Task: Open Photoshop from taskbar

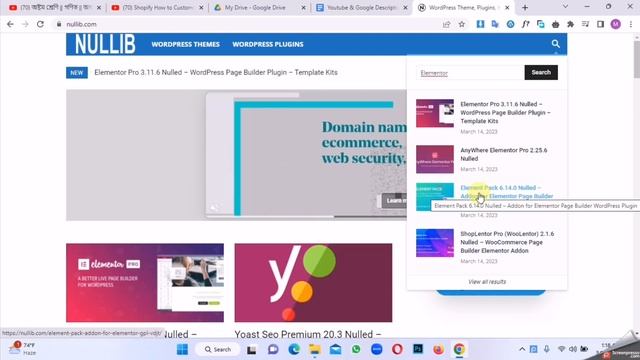Action: click(418, 349)
